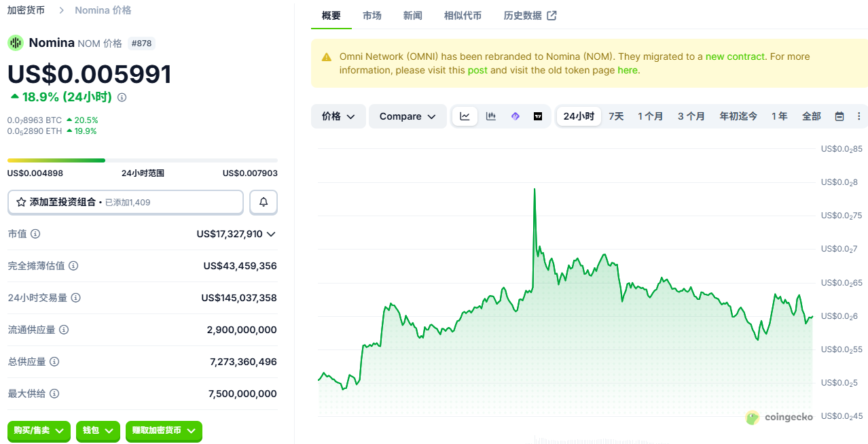This screenshot has height=444, width=868.
Task: Open the Compare dropdown
Action: pyautogui.click(x=408, y=116)
